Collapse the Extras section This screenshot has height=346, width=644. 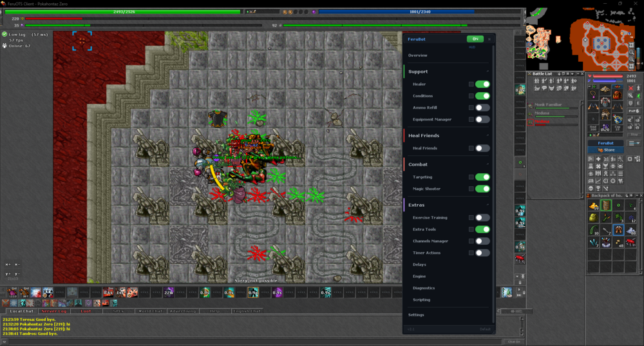tap(488, 205)
